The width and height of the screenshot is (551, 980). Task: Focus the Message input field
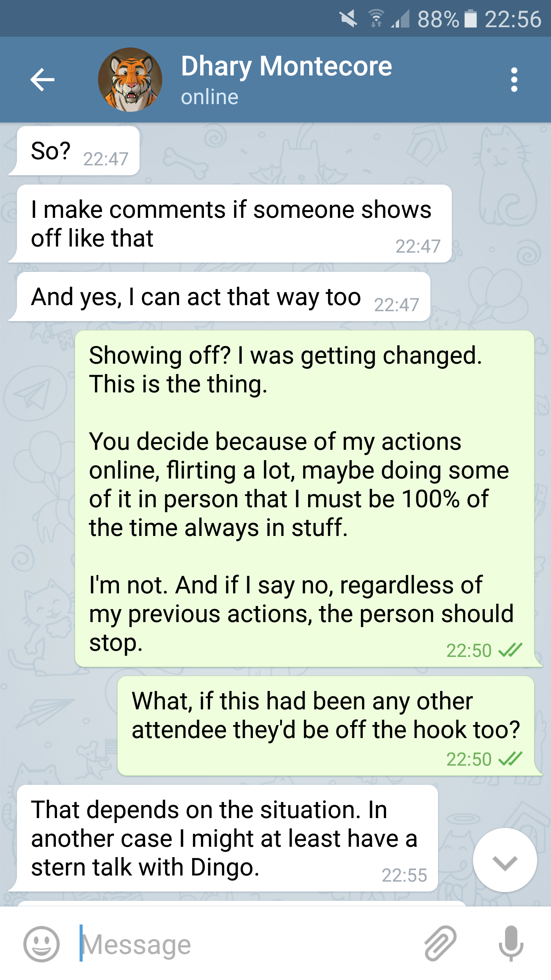(245, 945)
